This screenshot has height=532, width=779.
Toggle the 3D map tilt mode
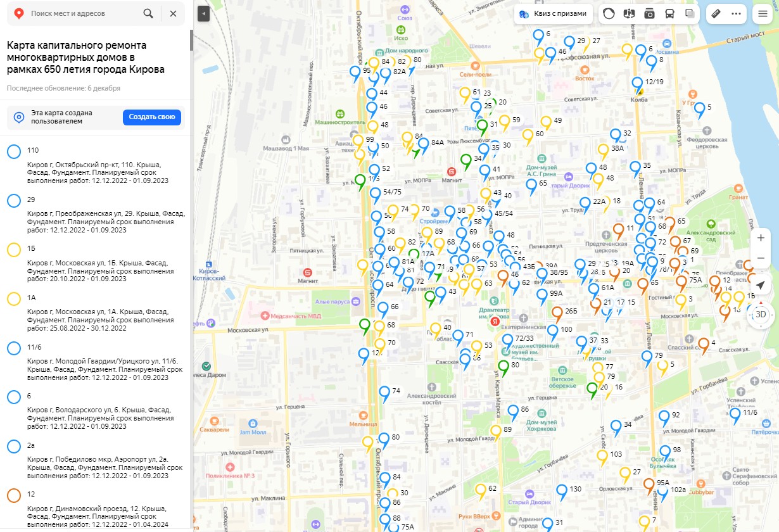click(761, 314)
